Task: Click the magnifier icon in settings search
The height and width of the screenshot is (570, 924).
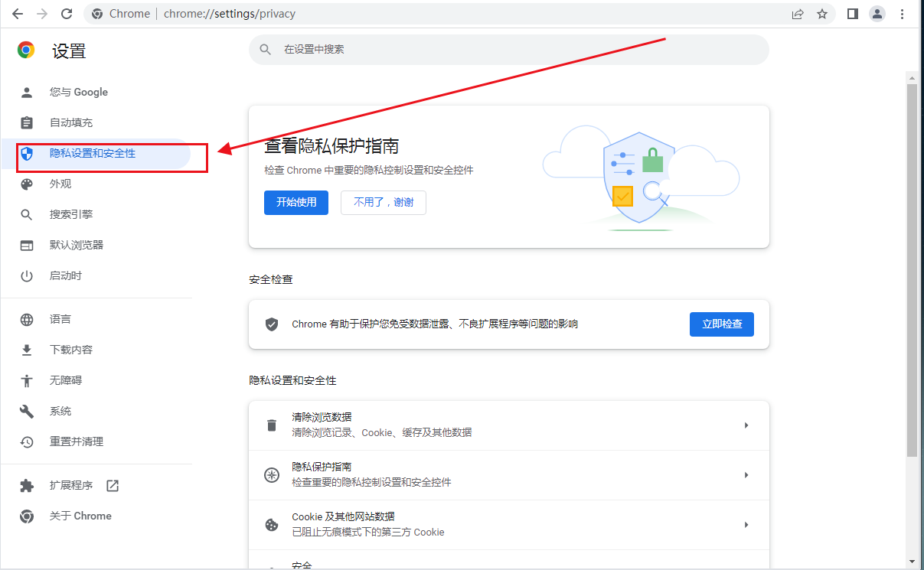Action: (266, 49)
